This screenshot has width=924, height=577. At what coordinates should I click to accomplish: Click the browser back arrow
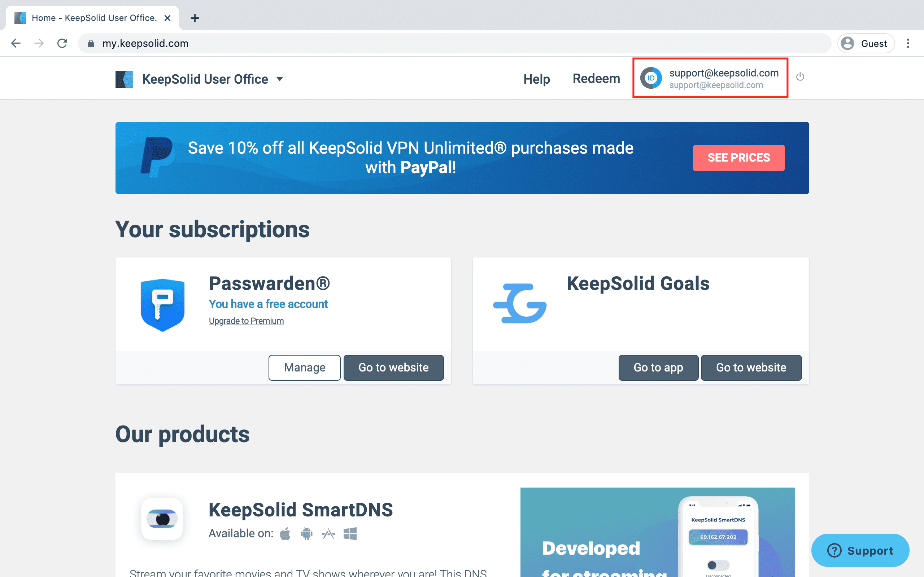16,44
